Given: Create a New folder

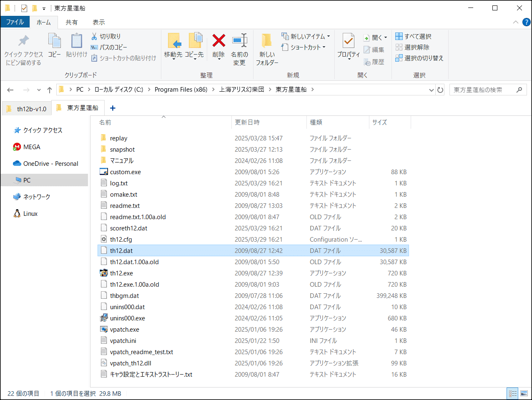Looking at the screenshot, I should click(267, 50).
